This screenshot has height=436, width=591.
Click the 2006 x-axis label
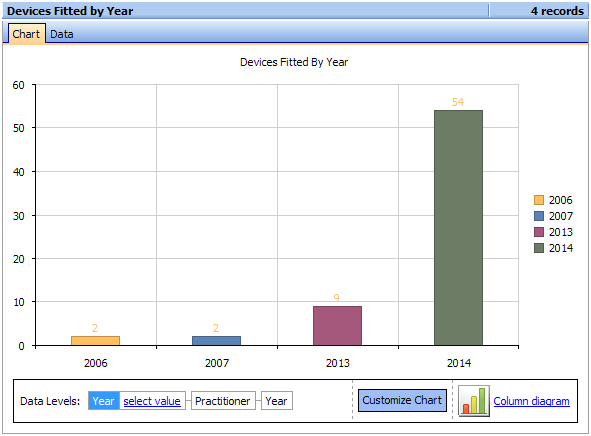(95, 363)
